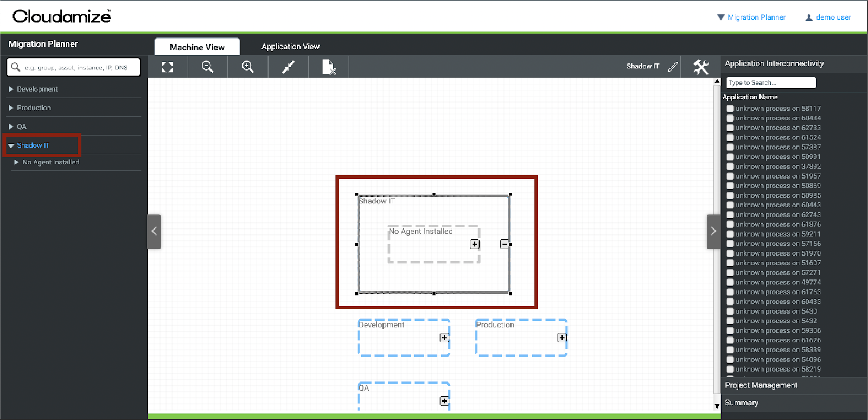Click the zoom in magnifier icon
This screenshot has height=420, width=868.
click(248, 67)
